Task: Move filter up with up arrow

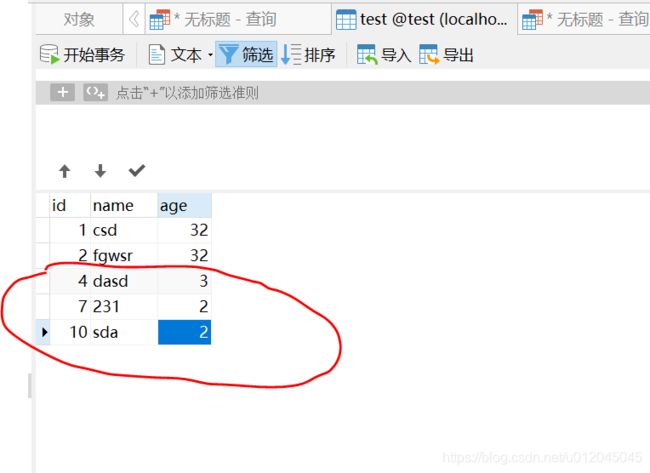Action: (x=65, y=171)
